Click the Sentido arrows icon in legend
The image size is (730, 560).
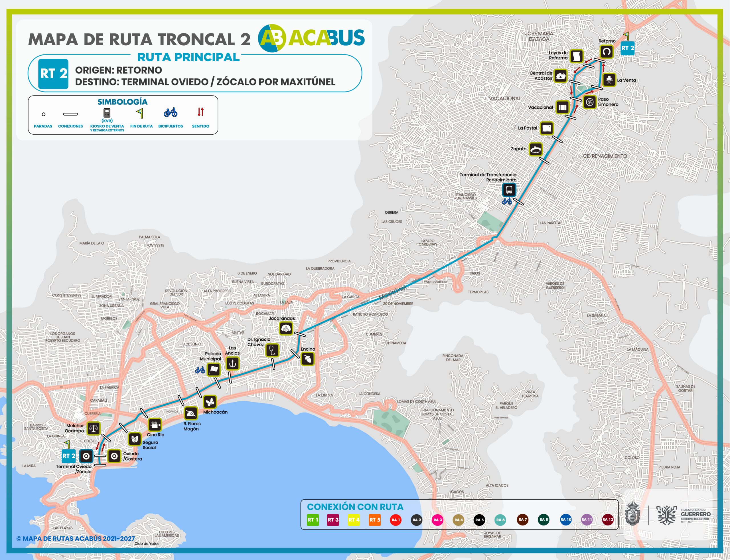click(200, 112)
